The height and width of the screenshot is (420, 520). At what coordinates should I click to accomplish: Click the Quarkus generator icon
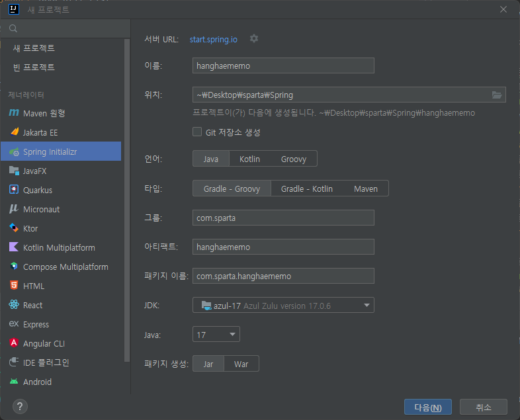14,190
